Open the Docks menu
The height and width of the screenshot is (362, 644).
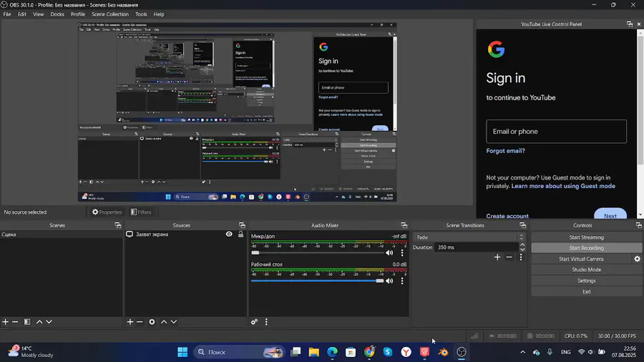(x=57, y=14)
